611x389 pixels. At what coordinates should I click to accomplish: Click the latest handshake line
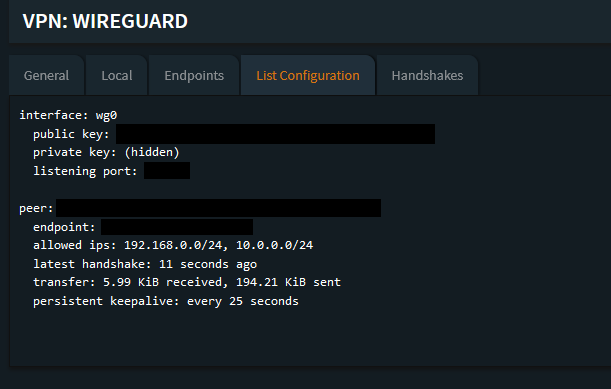145,264
